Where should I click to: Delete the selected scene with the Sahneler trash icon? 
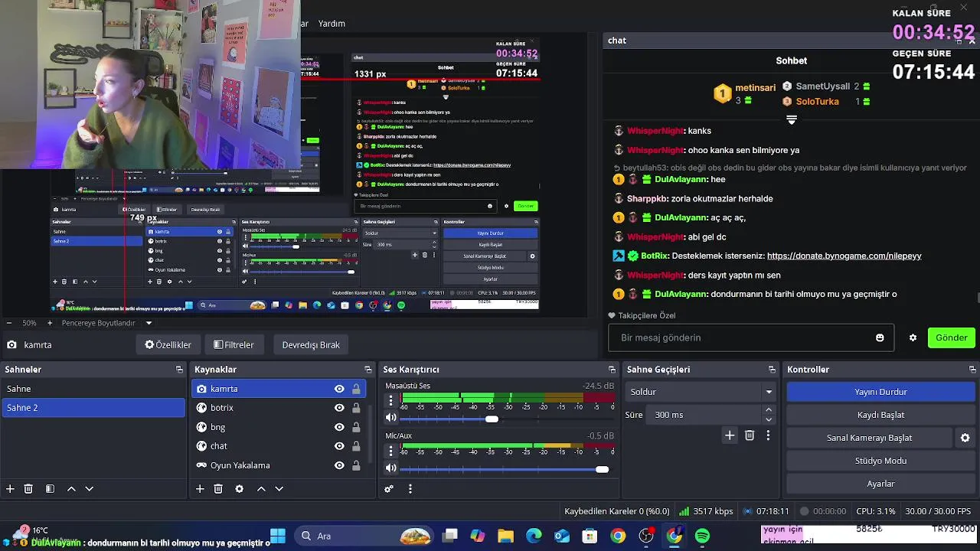pos(28,489)
